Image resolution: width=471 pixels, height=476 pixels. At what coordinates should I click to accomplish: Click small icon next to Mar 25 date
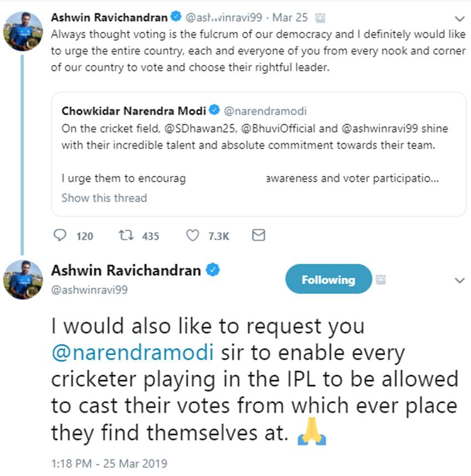(320, 18)
